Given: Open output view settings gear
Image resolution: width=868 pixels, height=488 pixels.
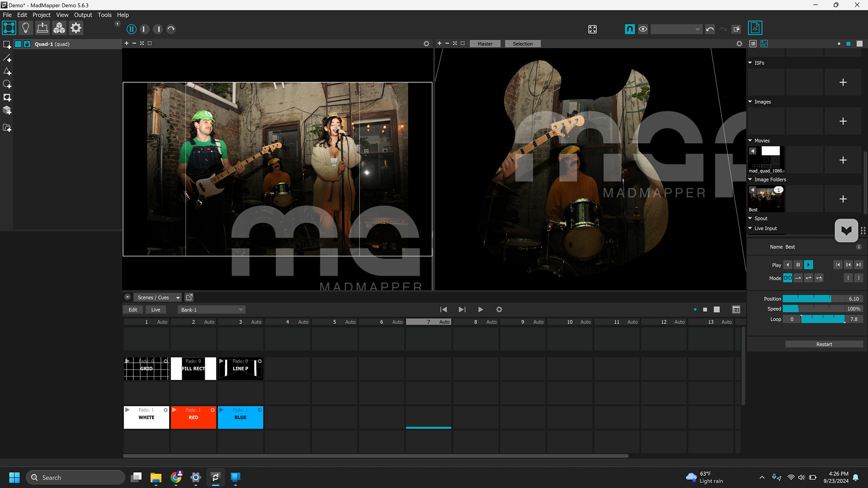Looking at the screenshot, I should (x=739, y=44).
